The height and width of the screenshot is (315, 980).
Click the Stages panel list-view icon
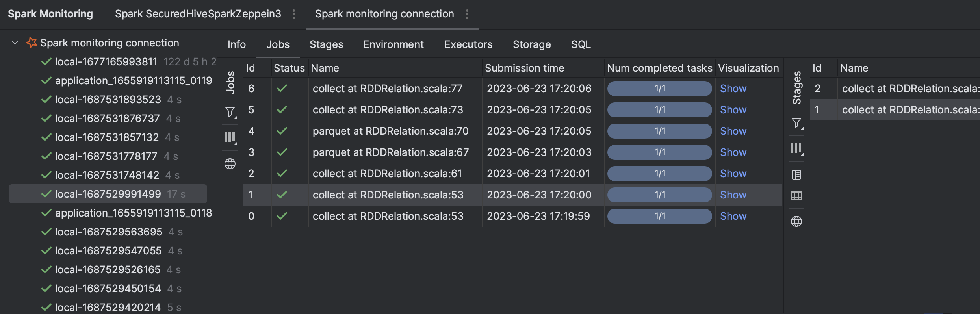pos(796,175)
